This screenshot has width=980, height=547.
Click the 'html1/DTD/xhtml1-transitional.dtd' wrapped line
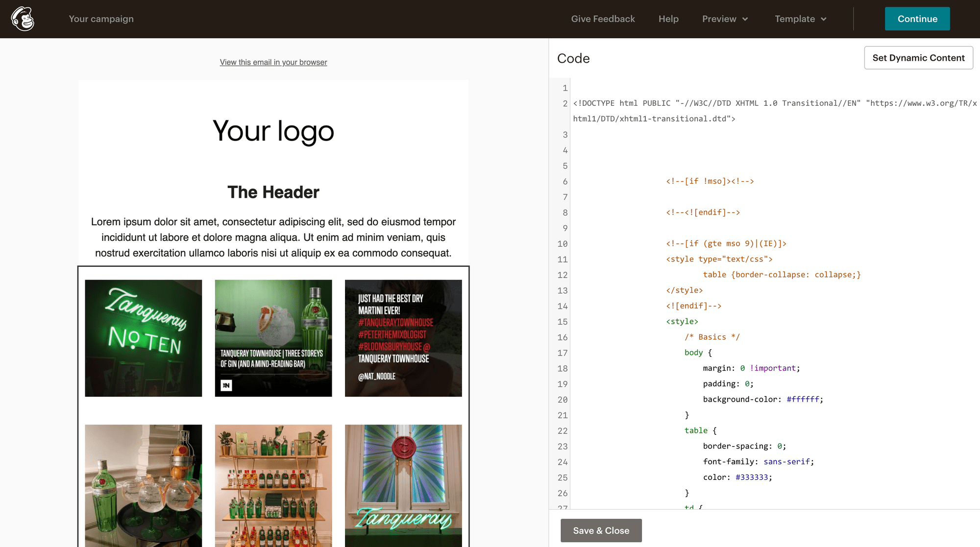654,119
